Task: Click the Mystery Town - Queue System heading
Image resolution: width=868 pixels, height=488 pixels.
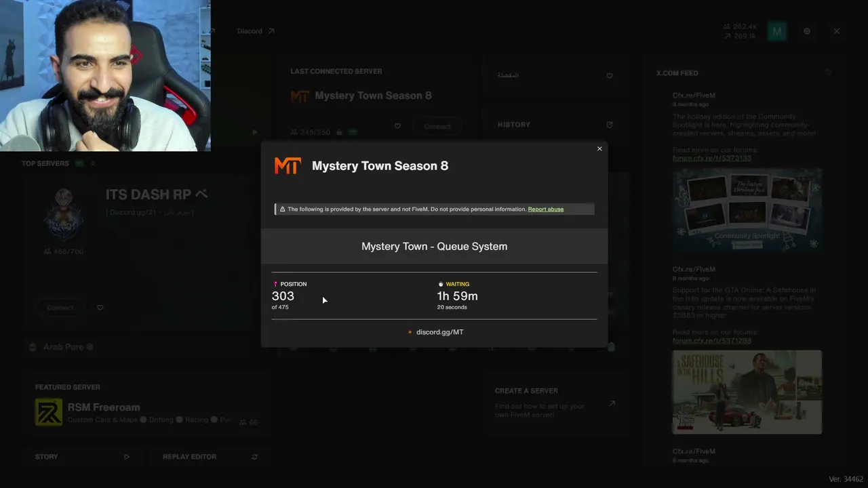Action: (x=434, y=246)
